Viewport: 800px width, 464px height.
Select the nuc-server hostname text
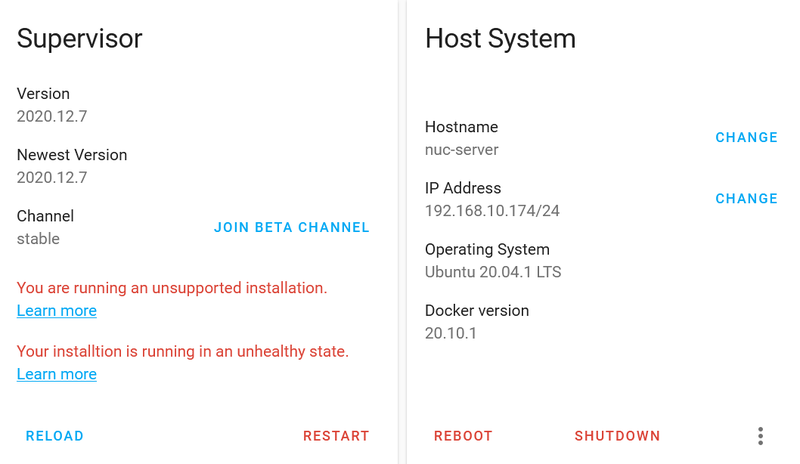[x=462, y=150]
